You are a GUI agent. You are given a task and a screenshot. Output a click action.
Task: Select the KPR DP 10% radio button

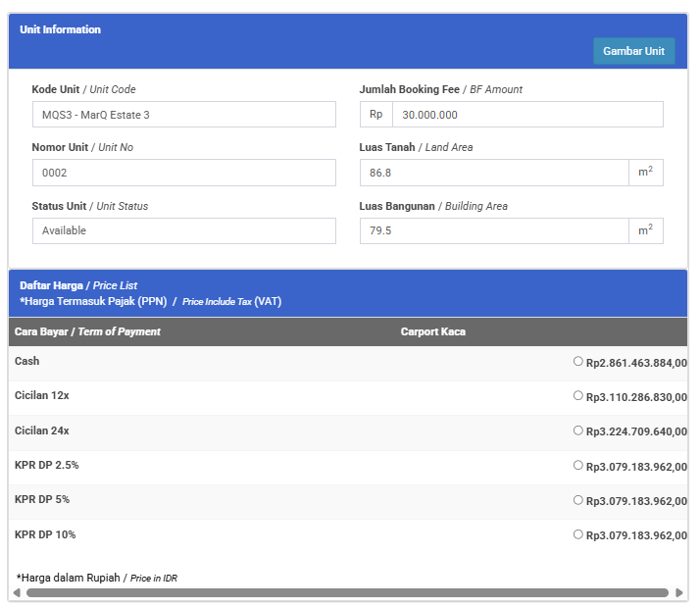578,534
